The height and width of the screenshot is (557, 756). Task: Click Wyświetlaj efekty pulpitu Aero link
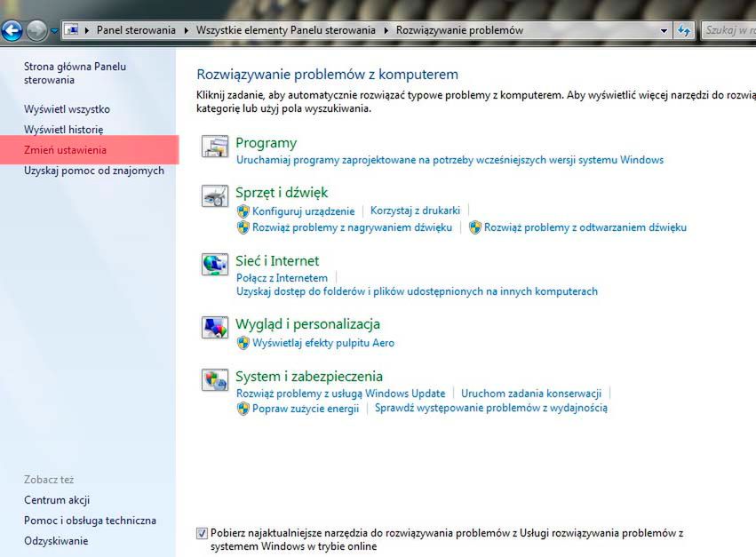(x=323, y=343)
